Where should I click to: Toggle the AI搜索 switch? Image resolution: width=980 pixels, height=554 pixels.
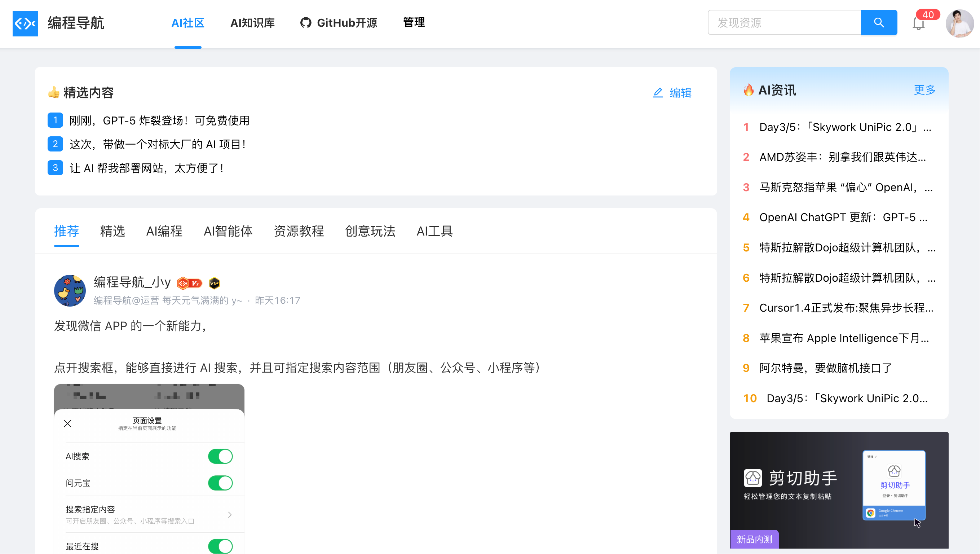[x=220, y=456]
